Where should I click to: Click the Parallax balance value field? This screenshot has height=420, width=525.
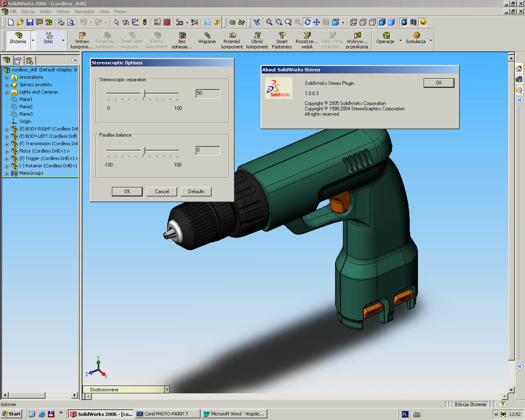pos(208,151)
